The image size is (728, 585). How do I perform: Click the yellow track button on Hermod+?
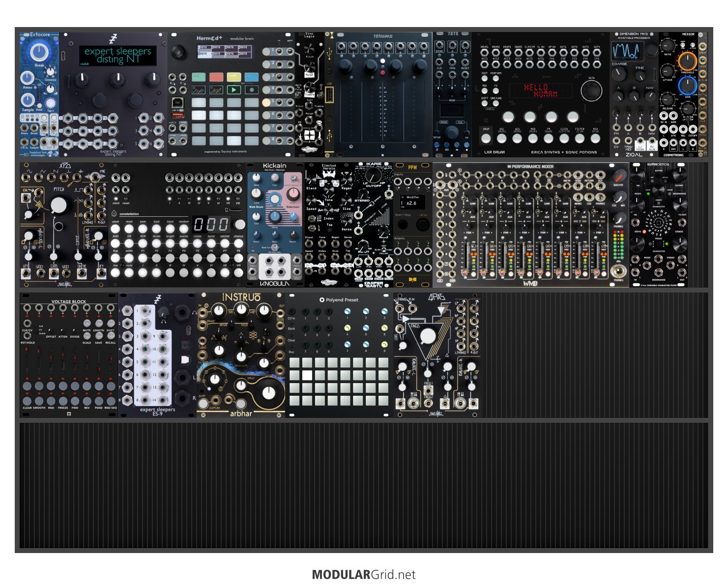pos(233,77)
